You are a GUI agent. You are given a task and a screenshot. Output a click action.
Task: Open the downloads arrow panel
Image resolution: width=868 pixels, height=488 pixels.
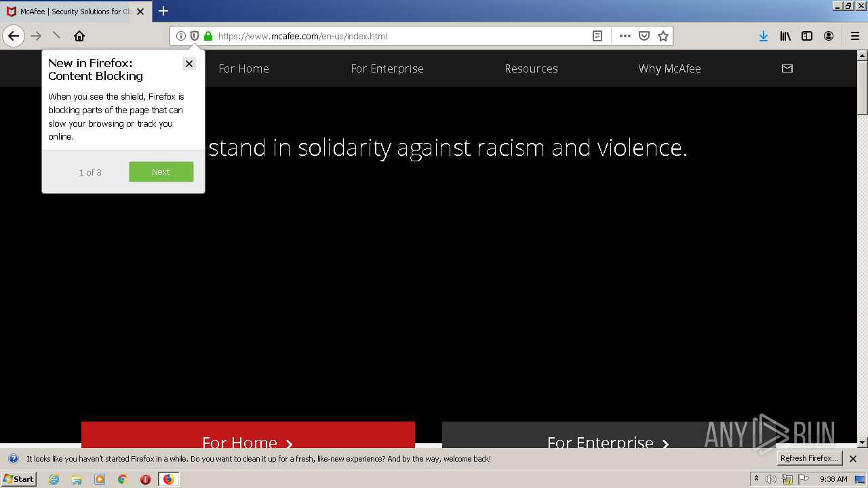(764, 36)
